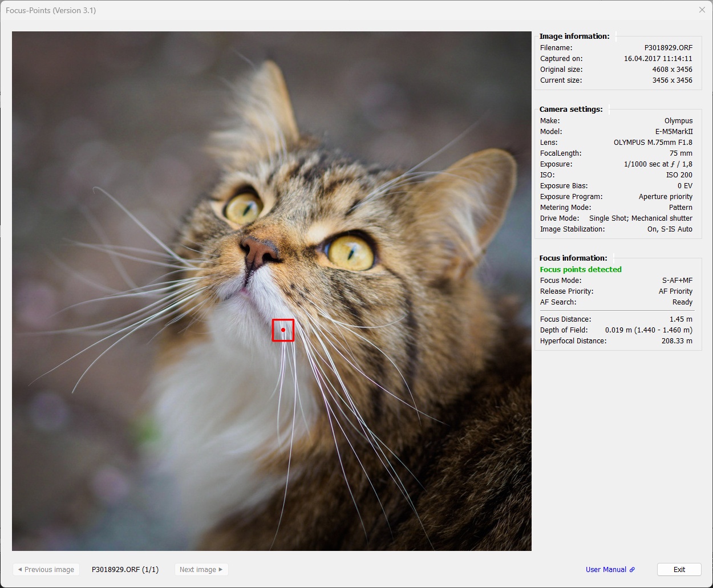This screenshot has height=588, width=713.
Task: Click the Previous image arrow button
Action: click(x=46, y=569)
